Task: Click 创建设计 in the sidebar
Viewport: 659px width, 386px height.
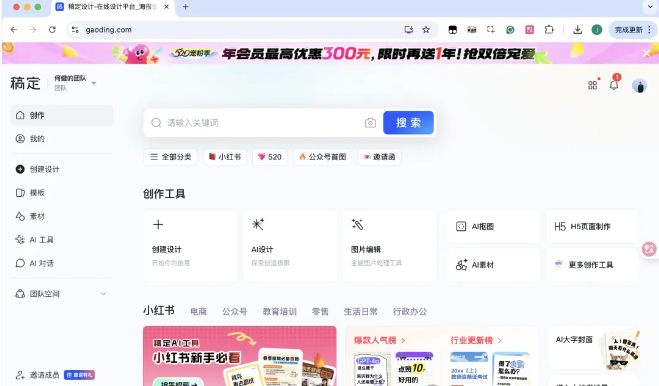Action: coord(62,169)
